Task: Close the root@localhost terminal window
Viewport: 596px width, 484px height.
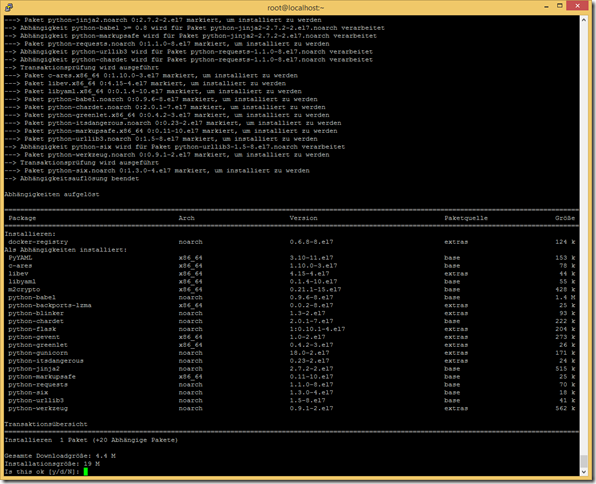Action: (577, 6)
